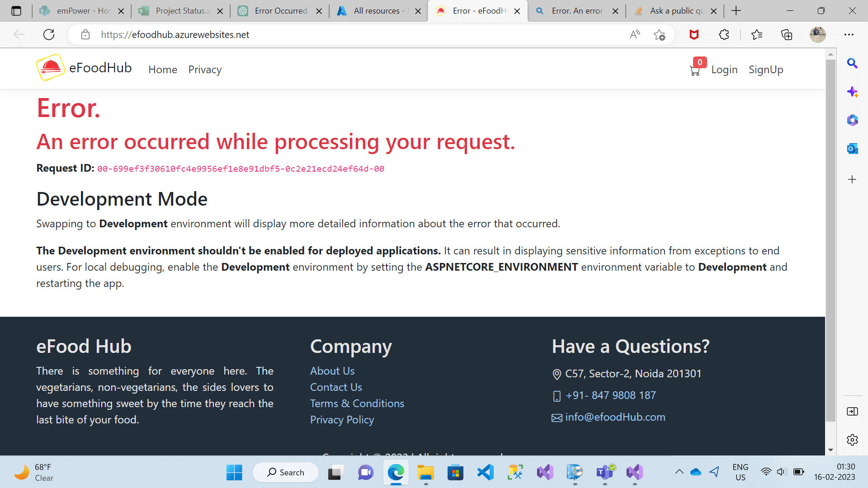
Task: Open Terms & Conditions in the footer
Action: pos(357,403)
